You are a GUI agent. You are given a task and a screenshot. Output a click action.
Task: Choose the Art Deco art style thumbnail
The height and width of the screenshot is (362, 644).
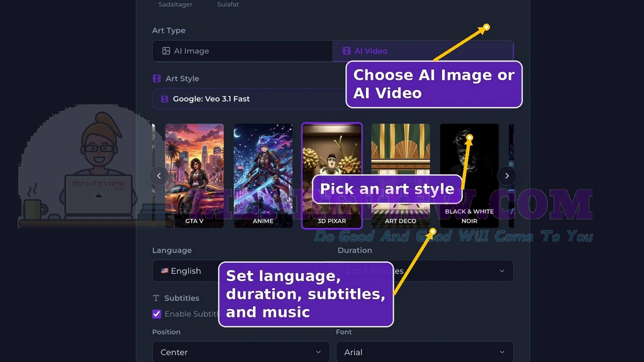point(401,176)
